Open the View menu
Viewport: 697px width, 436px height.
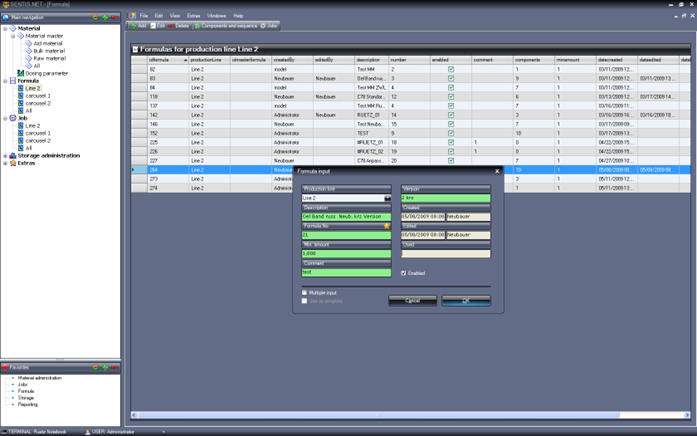[x=175, y=16]
